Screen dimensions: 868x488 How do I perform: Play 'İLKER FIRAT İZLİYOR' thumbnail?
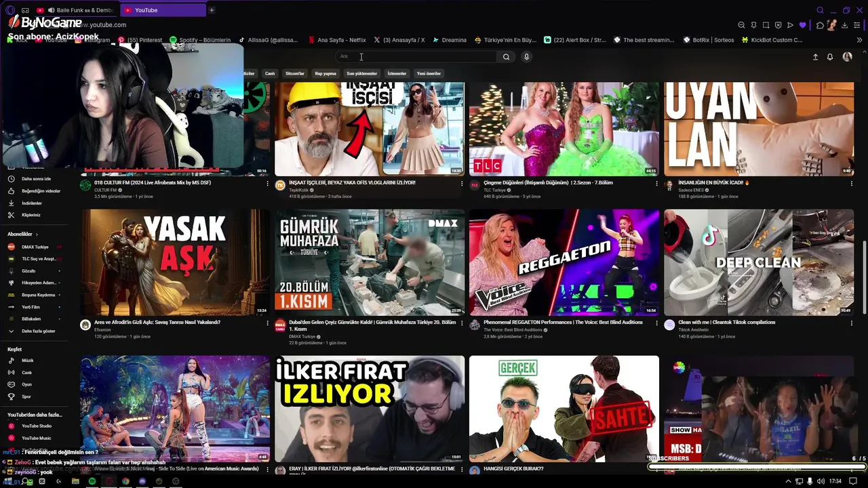click(x=370, y=409)
